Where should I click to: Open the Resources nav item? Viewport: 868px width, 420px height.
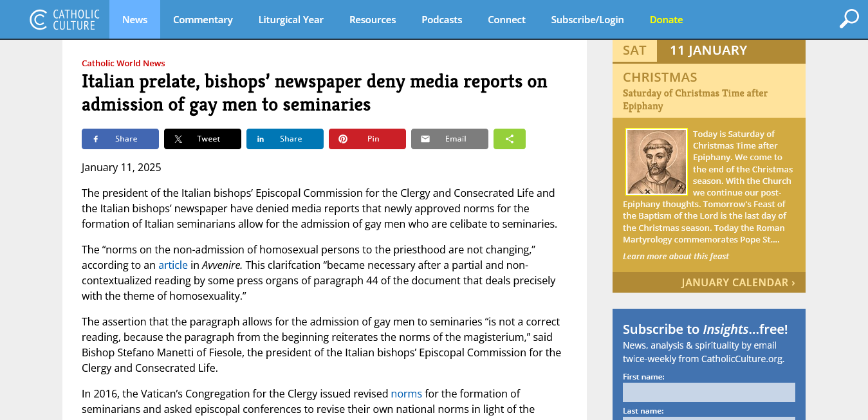pos(373,19)
